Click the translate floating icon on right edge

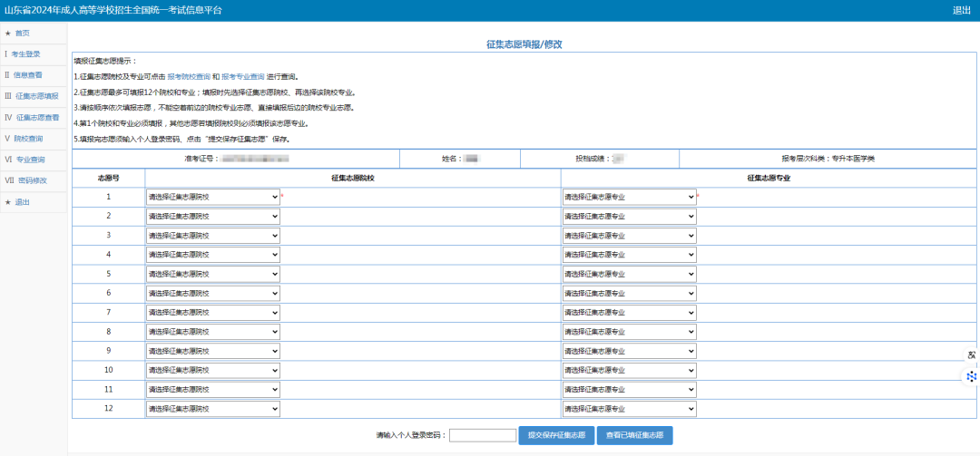point(971,354)
